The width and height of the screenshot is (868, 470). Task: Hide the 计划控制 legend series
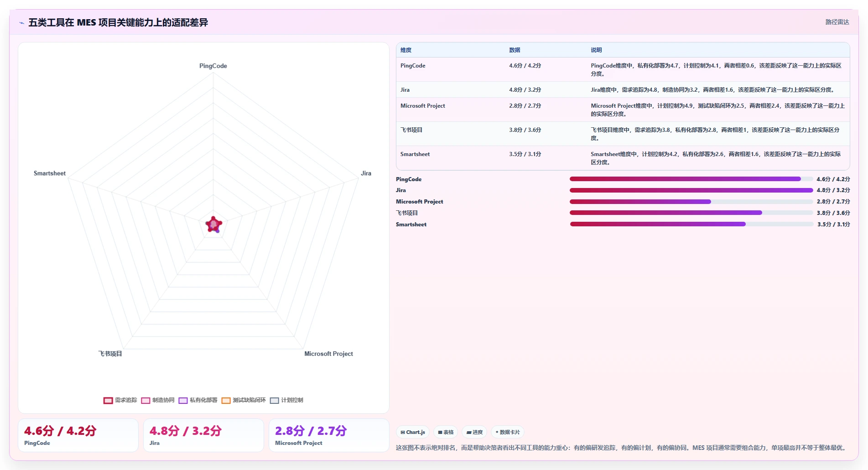pos(286,400)
